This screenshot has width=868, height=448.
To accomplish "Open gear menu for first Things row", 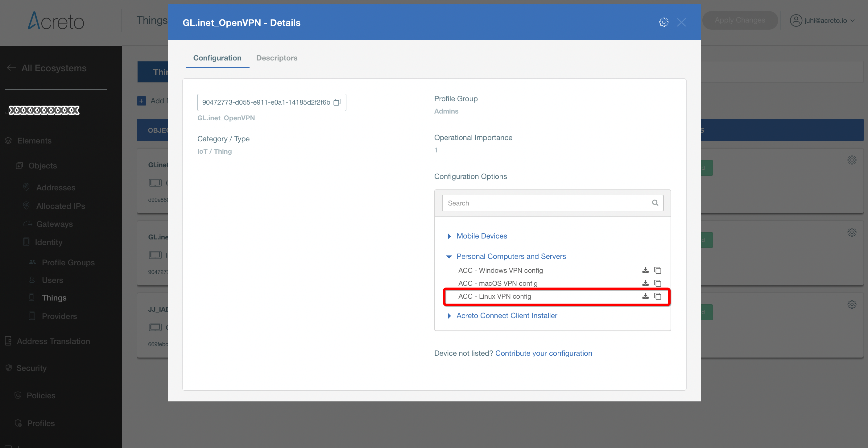I will [x=852, y=160].
